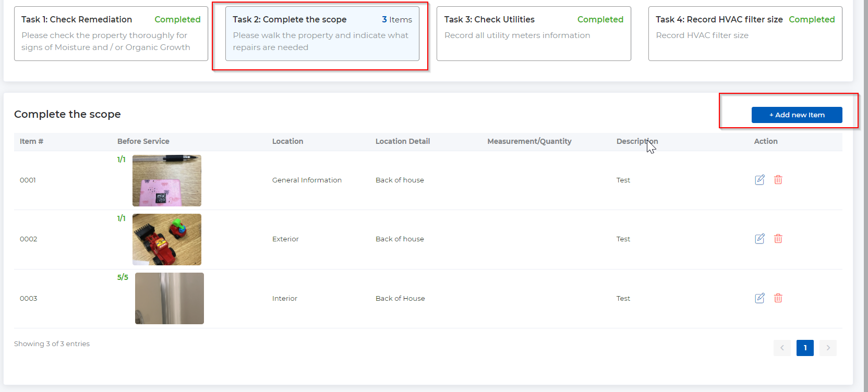
Task: Open the Task 3: Check Utilities card
Action: click(x=534, y=33)
